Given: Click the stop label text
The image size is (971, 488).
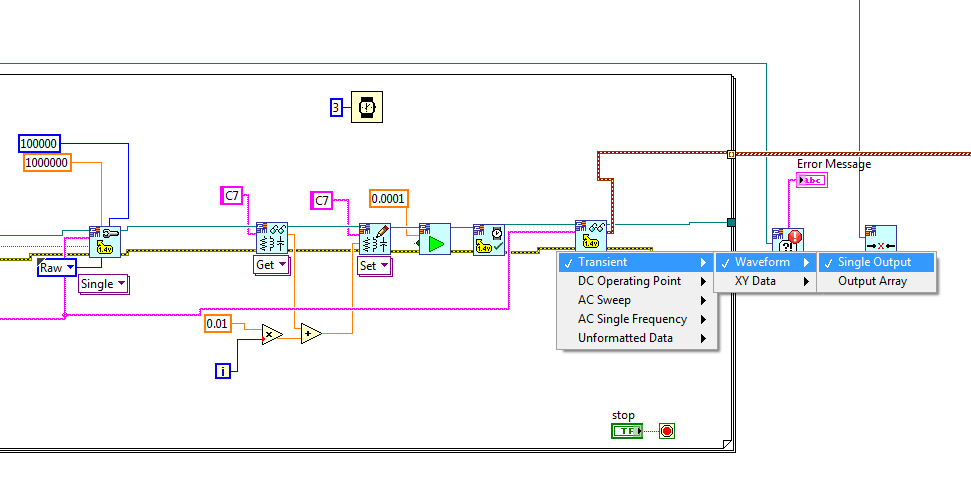Looking at the screenshot, I should (623, 416).
